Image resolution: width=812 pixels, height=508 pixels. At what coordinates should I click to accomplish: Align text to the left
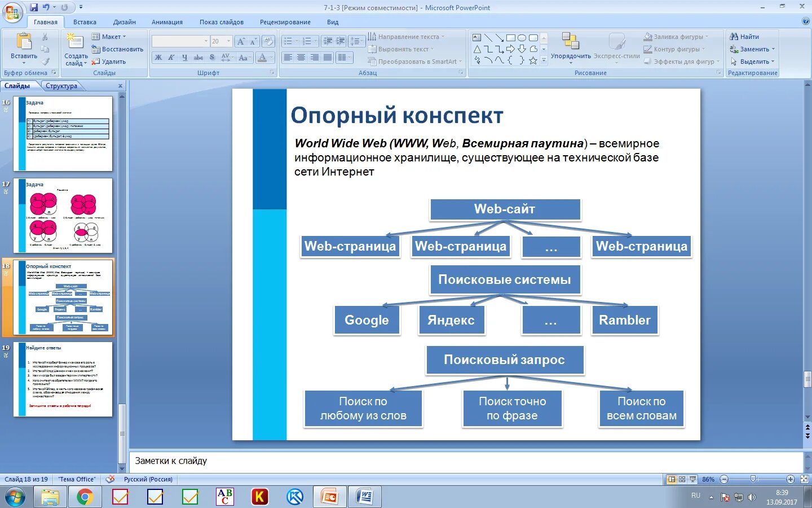(288, 58)
